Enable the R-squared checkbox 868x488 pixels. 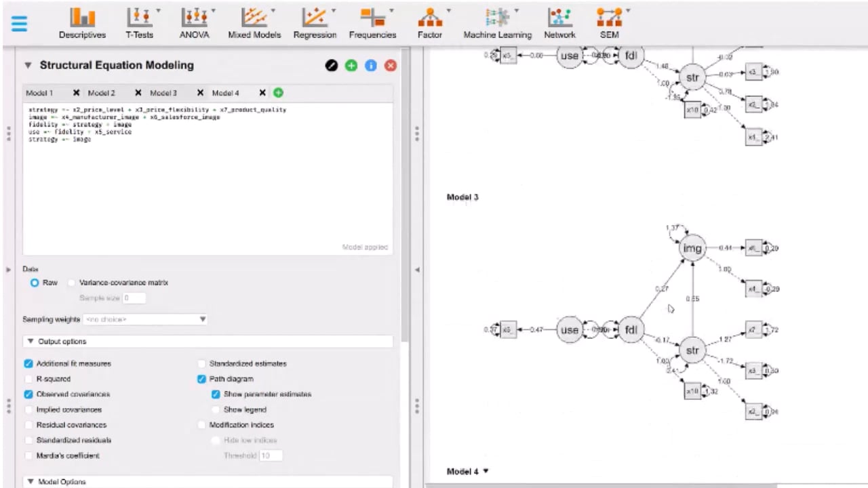pyautogui.click(x=28, y=379)
